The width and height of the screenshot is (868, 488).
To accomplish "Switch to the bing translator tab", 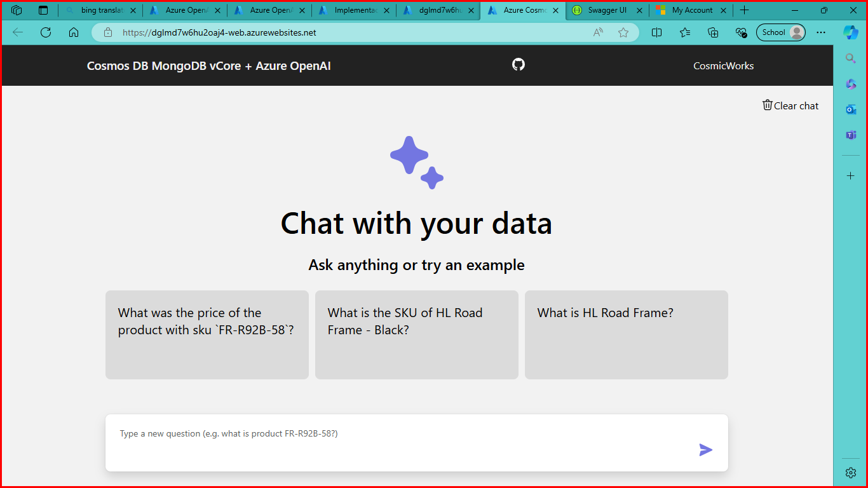I will [x=100, y=10].
